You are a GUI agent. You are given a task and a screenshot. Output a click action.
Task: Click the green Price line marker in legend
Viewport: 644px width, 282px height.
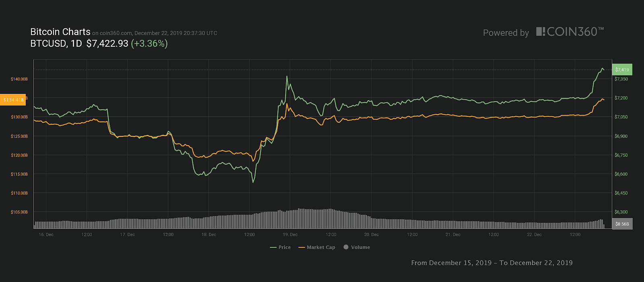273,247
